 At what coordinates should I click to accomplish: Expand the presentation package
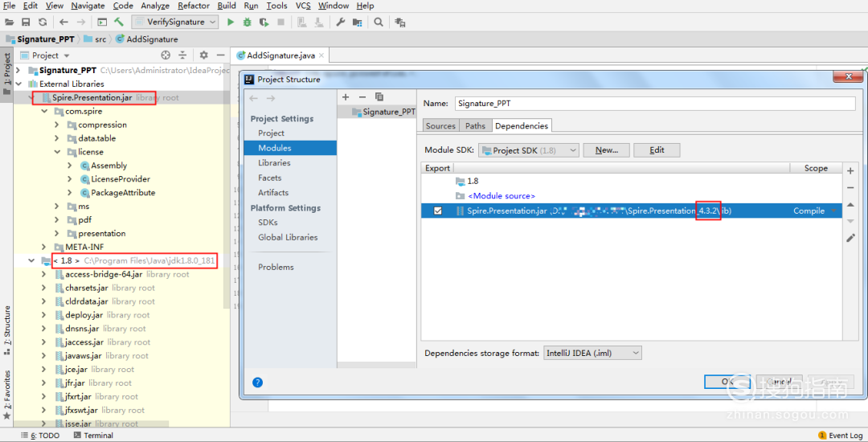point(56,233)
